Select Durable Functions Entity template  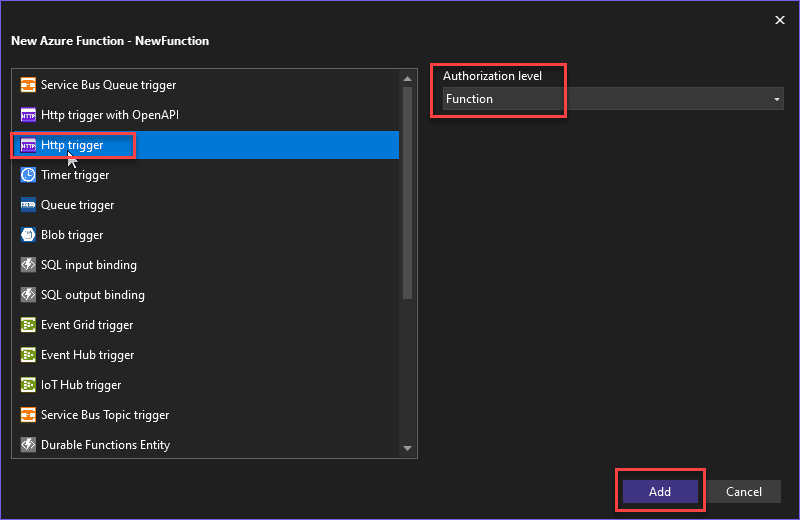(105, 445)
